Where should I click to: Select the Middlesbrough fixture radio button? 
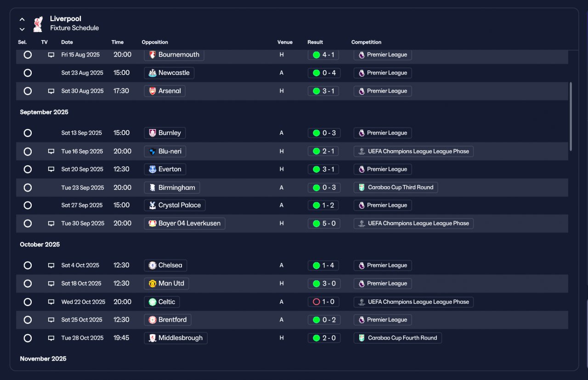click(x=28, y=338)
